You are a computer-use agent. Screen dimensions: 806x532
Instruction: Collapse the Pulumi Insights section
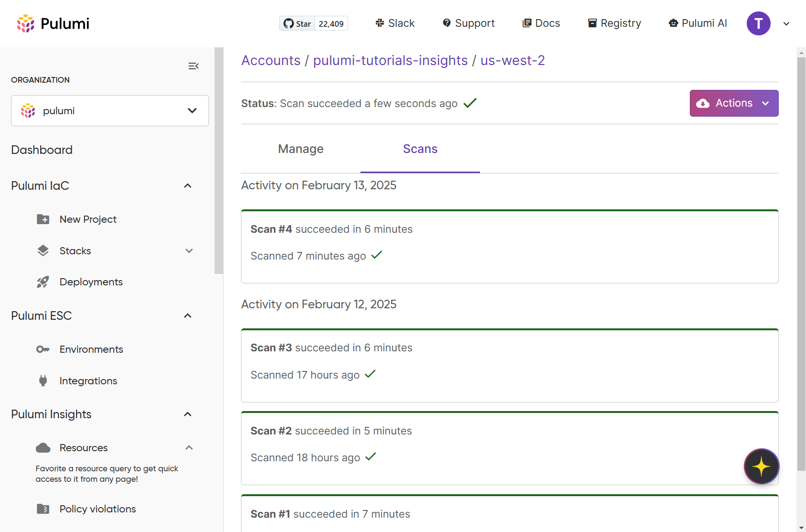[188, 414]
